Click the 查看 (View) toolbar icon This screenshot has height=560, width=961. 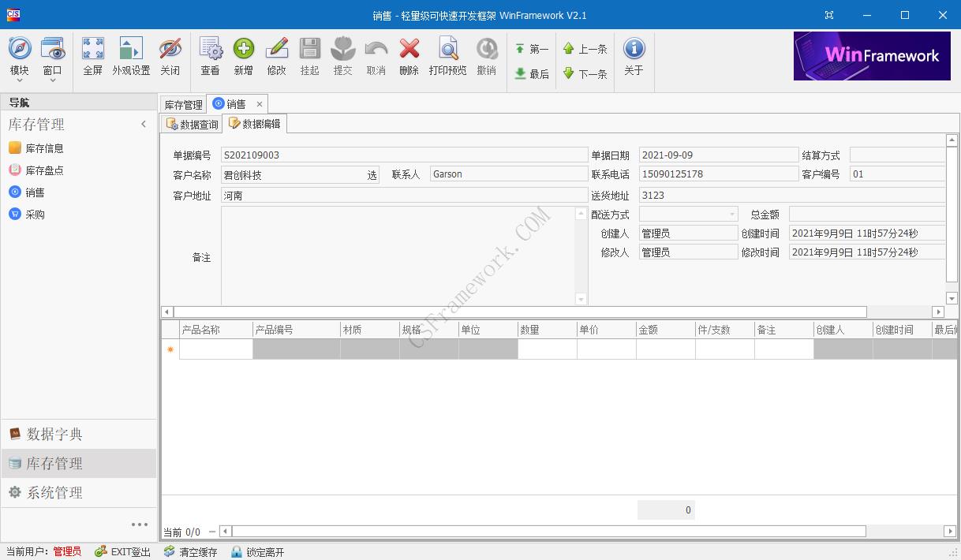pyautogui.click(x=210, y=56)
